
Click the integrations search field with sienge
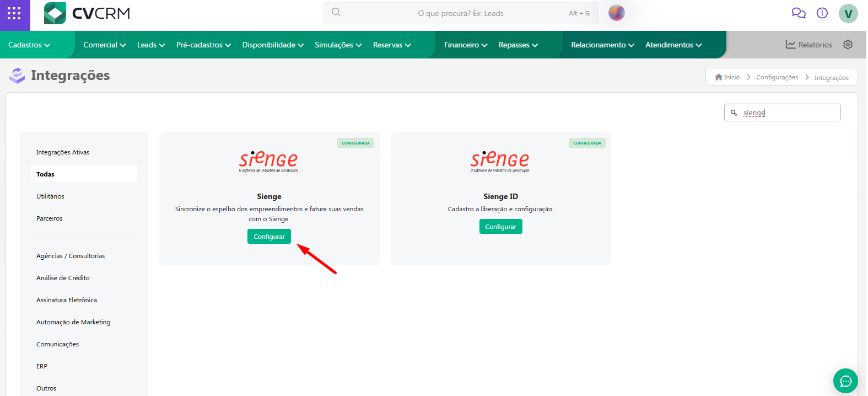[x=782, y=113]
